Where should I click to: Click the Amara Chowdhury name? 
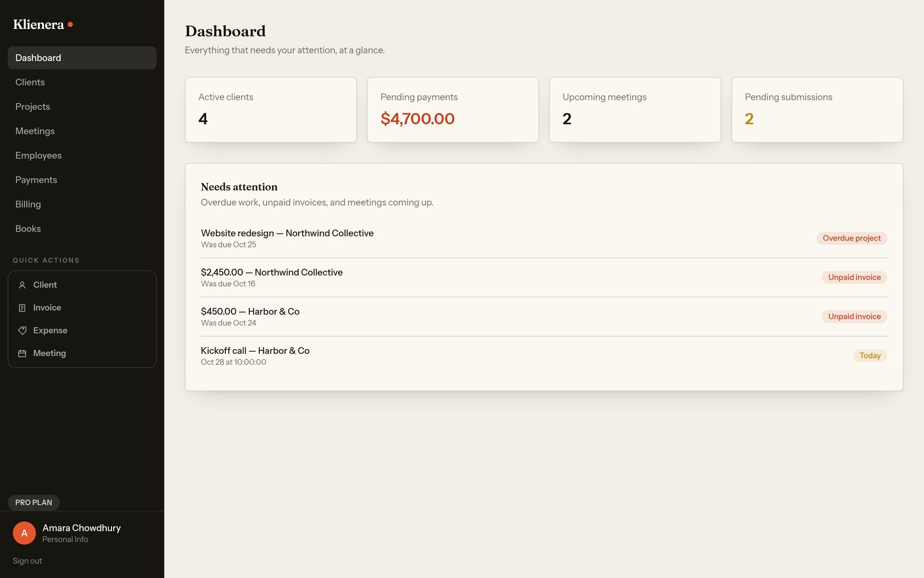[x=81, y=528]
